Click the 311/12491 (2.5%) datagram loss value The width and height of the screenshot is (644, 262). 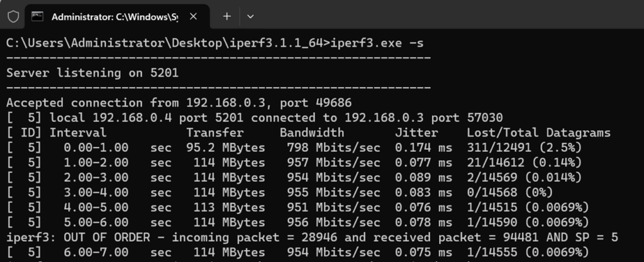click(524, 148)
